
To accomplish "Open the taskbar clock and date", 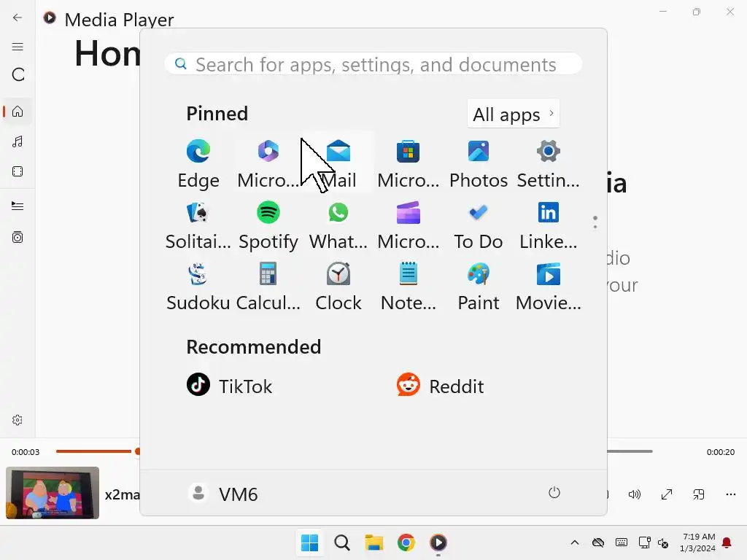I will point(698,542).
